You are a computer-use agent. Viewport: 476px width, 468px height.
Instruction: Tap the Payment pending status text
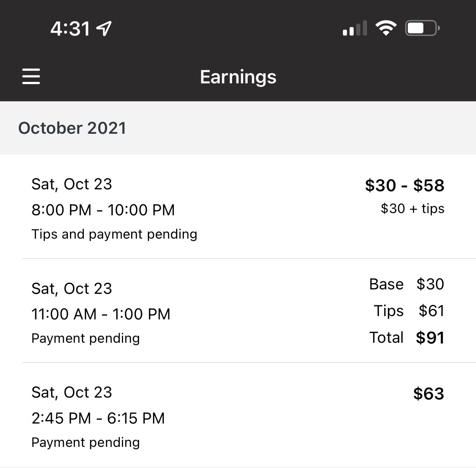(86, 338)
